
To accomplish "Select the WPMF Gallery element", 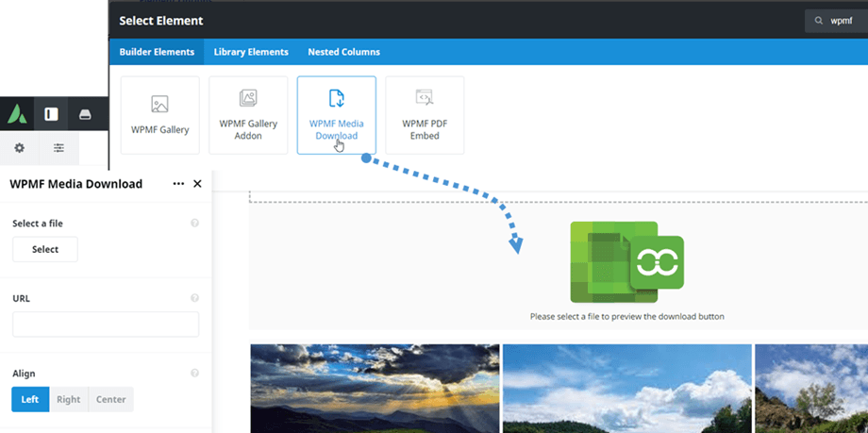I will click(159, 114).
